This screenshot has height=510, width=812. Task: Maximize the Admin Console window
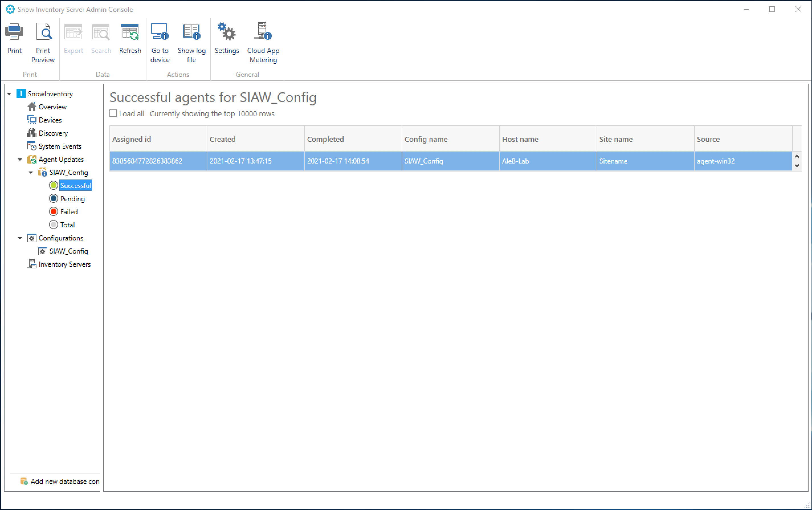pyautogui.click(x=772, y=9)
